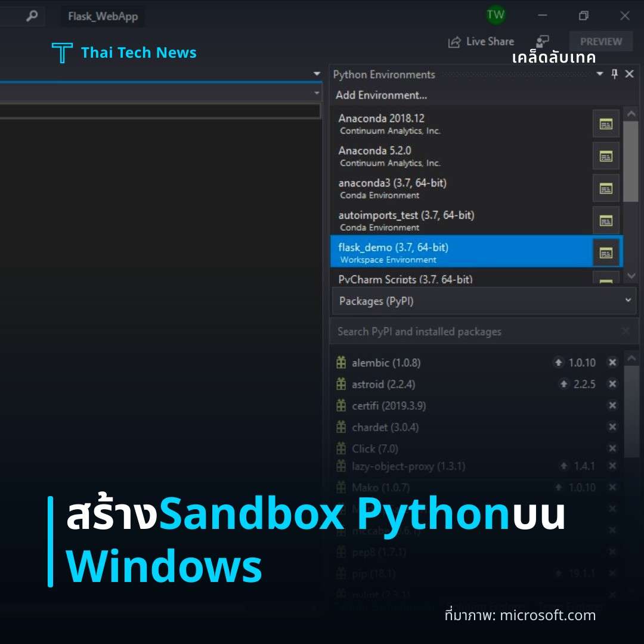This screenshot has height=644, width=644.
Task: Open interactive window for Anaconda 5.2.0
Action: point(606,156)
